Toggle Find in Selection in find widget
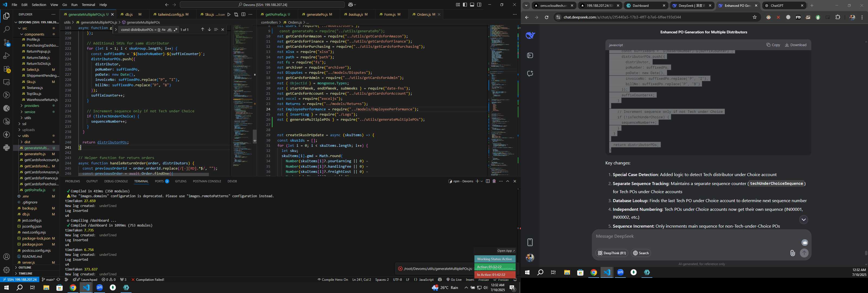The image size is (868, 293). tap(216, 30)
